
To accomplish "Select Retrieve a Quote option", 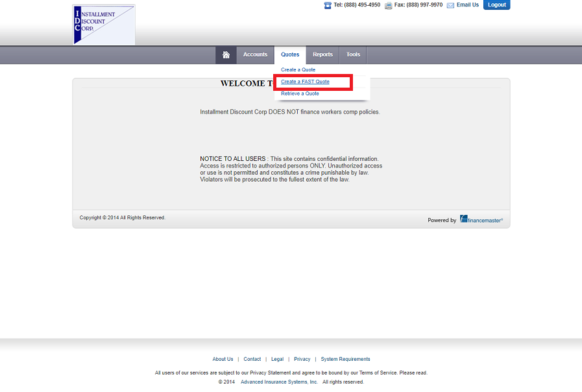I will click(x=300, y=93).
